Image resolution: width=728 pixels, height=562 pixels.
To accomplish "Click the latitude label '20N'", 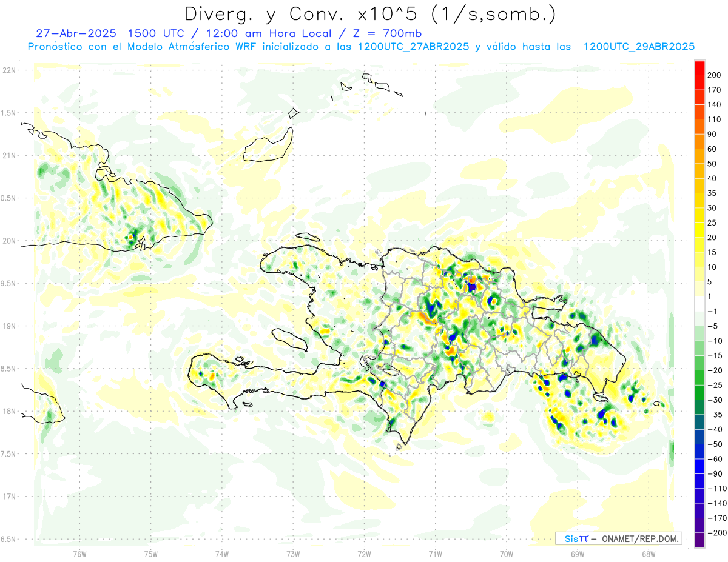I will (10, 241).
